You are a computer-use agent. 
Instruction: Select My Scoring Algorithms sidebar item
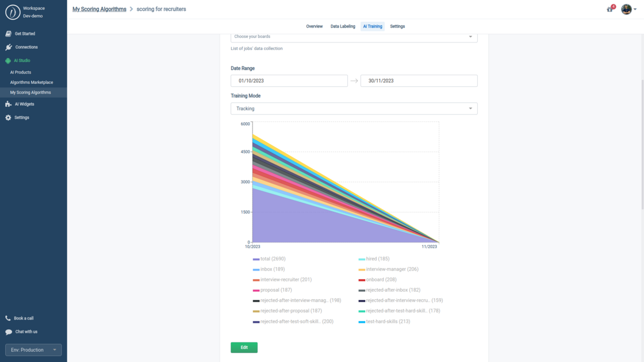[x=33, y=93]
